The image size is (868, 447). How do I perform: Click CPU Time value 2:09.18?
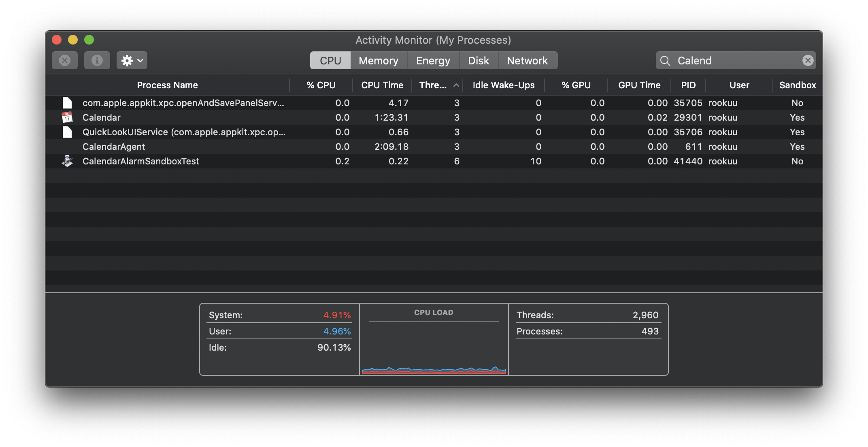click(x=391, y=147)
